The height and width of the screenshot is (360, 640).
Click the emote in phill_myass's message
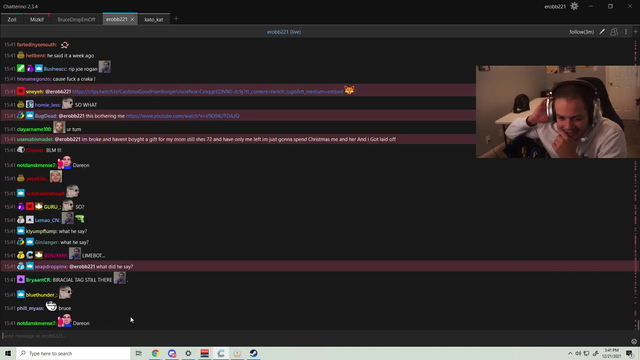tap(51, 306)
